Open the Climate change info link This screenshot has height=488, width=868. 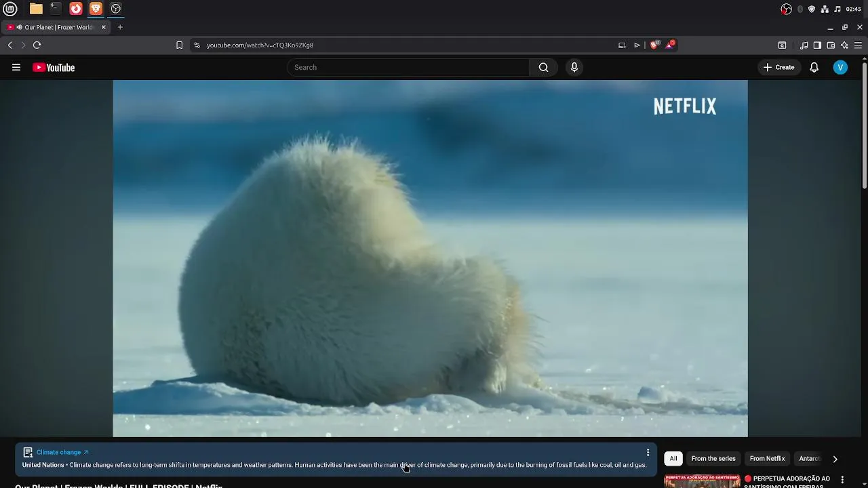62,452
